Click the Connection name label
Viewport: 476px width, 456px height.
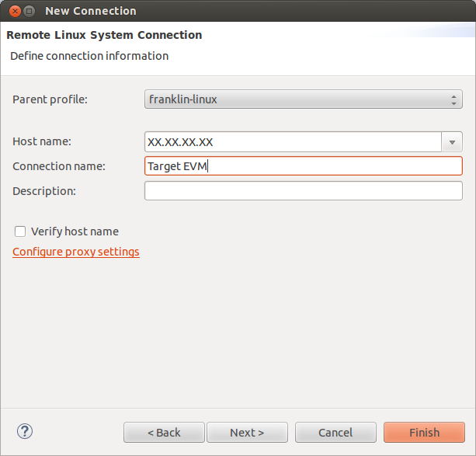59,166
